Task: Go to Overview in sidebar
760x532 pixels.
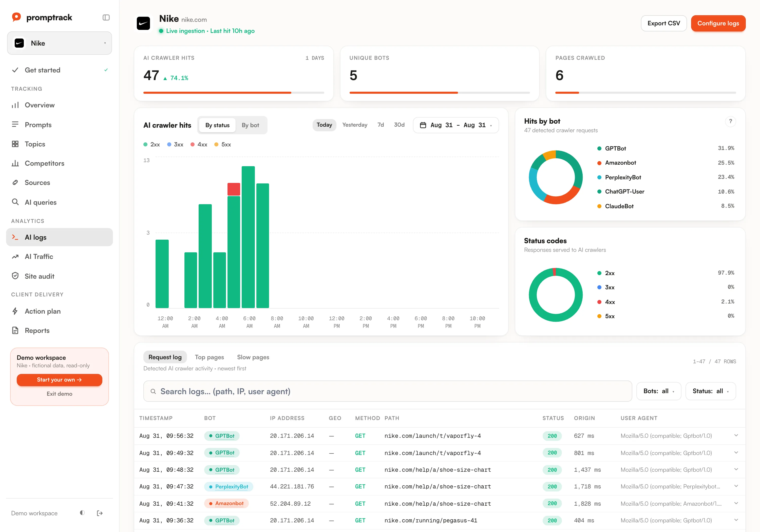Action: tap(60, 105)
